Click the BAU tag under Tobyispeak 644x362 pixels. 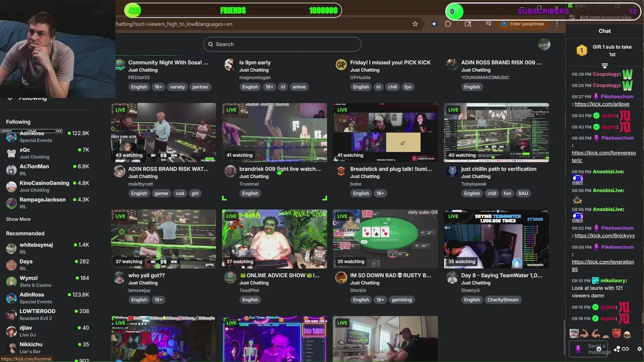[x=523, y=194]
